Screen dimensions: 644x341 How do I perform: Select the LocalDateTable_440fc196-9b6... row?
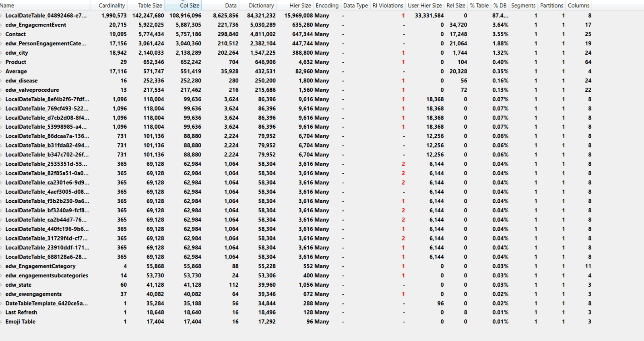coord(296,229)
